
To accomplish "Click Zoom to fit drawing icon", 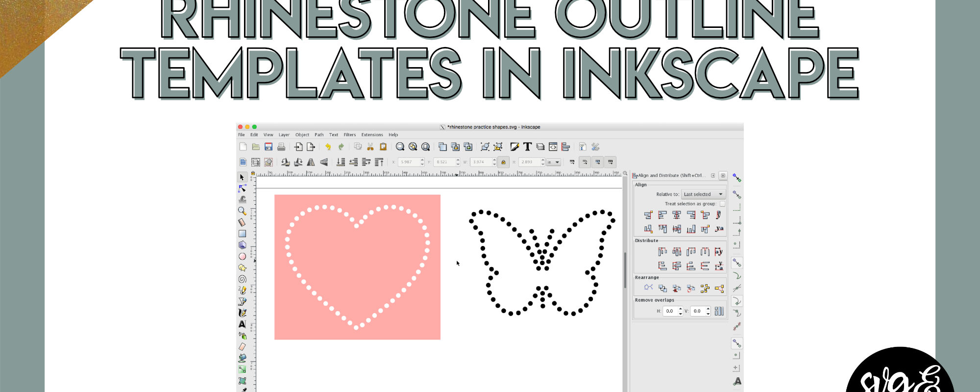I will [413, 147].
